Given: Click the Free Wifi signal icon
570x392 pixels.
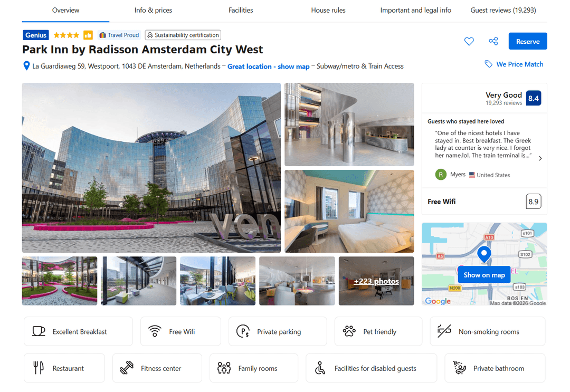Looking at the screenshot, I should pyautogui.click(x=155, y=331).
